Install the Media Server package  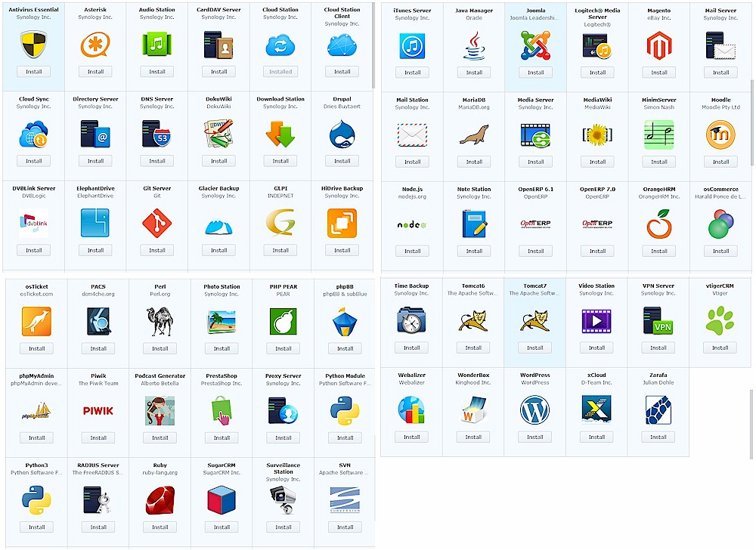pyautogui.click(x=536, y=162)
